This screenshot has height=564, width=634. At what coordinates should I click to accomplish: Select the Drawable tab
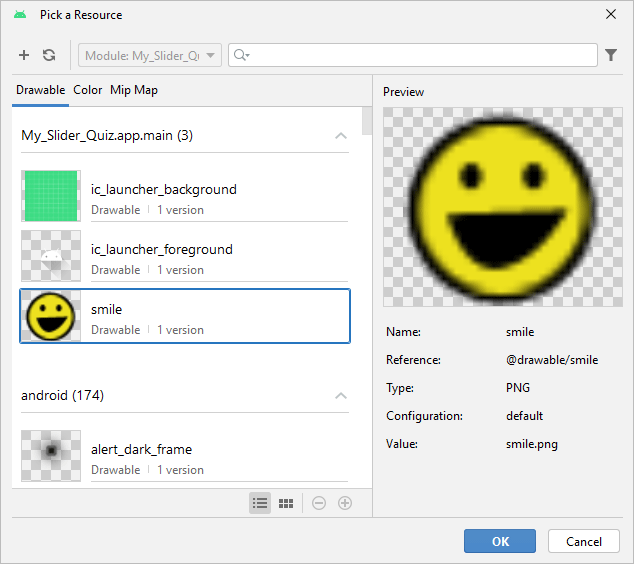pos(40,90)
